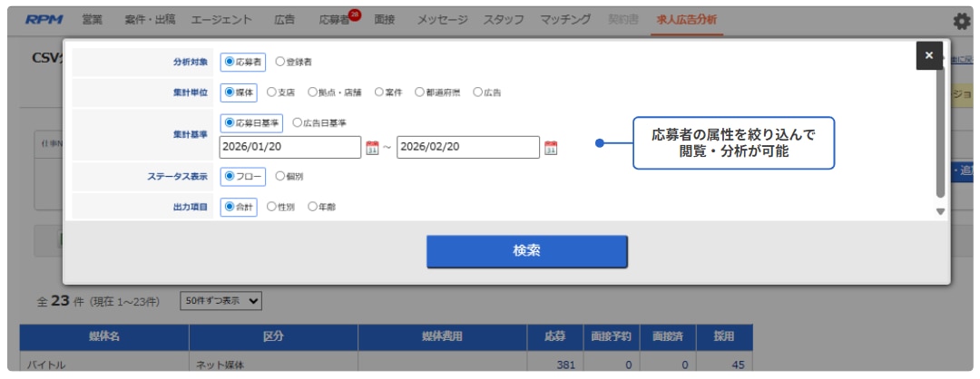
Task: Open calendar picker for end date
Action: 551,148
